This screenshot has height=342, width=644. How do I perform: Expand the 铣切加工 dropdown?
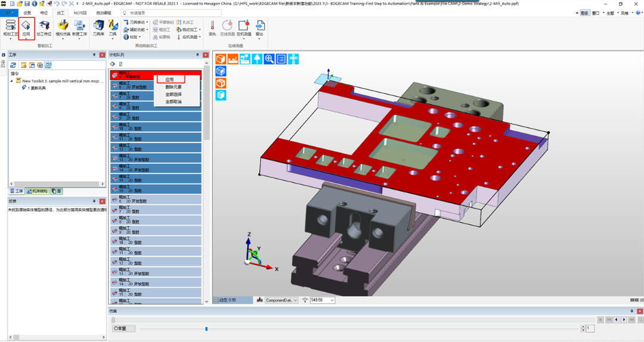click(200, 30)
